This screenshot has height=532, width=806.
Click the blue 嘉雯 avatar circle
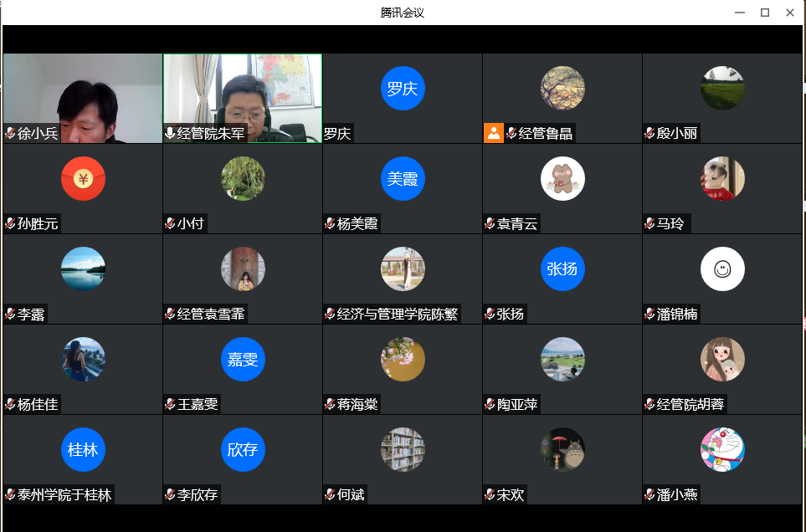tap(243, 359)
